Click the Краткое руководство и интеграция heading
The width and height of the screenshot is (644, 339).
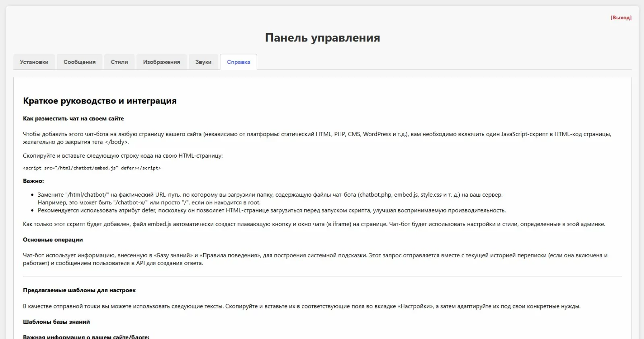(x=100, y=101)
